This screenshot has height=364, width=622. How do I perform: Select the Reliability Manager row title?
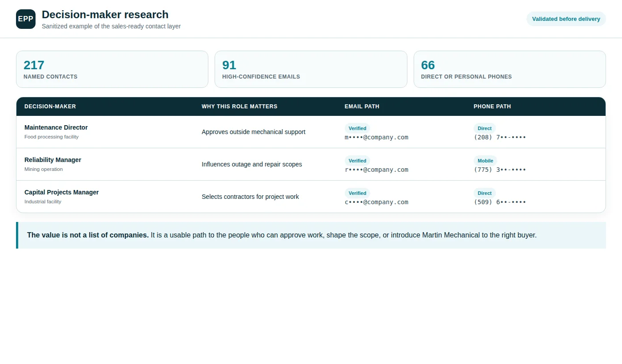pos(53,160)
